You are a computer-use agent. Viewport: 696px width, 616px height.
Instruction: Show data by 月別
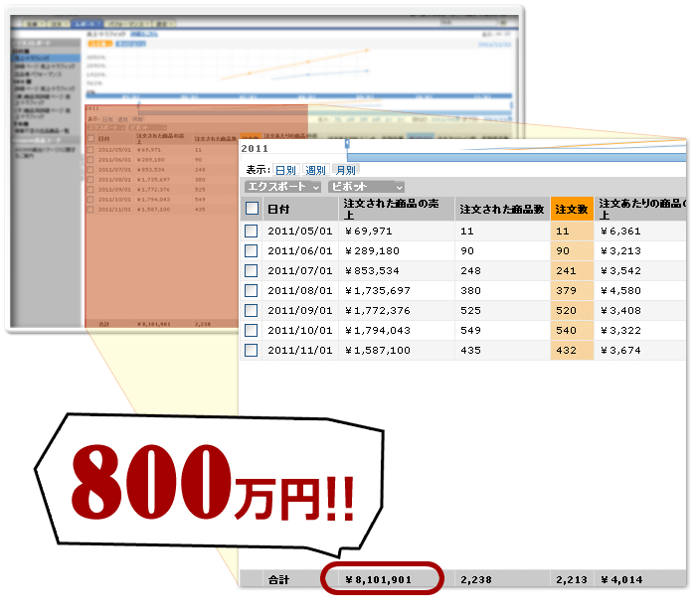click(345, 170)
